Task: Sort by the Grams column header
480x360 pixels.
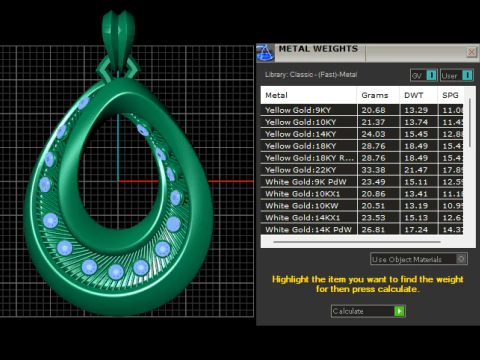Action: click(x=378, y=95)
